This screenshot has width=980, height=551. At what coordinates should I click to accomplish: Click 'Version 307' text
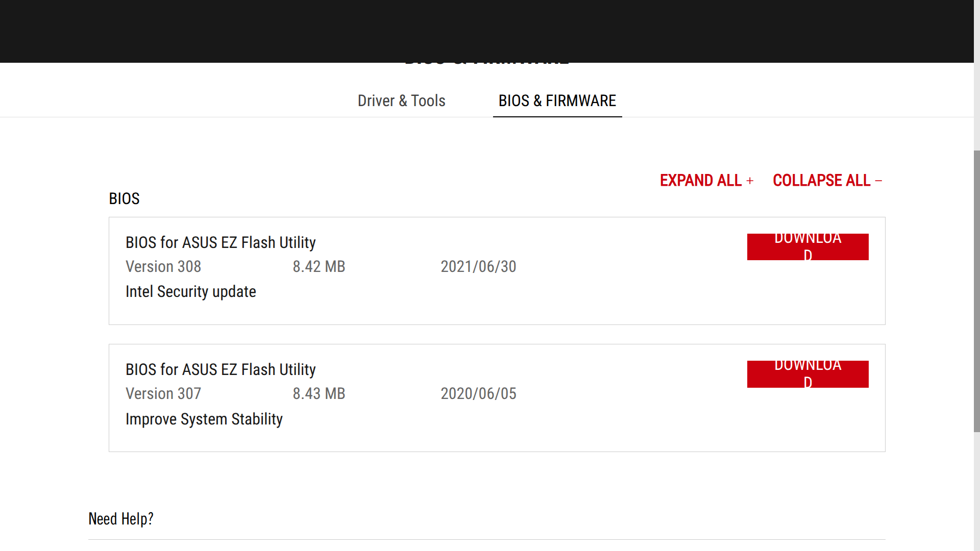[x=163, y=393]
